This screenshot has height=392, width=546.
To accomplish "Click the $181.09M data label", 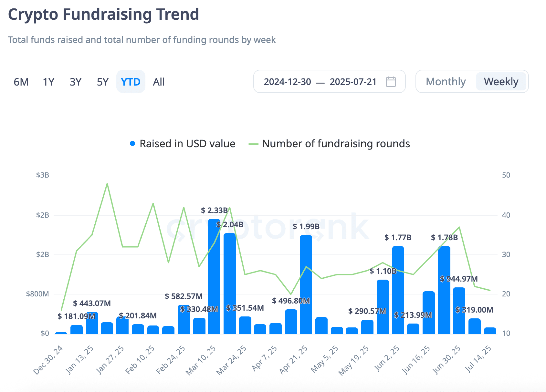I will pos(77,316).
